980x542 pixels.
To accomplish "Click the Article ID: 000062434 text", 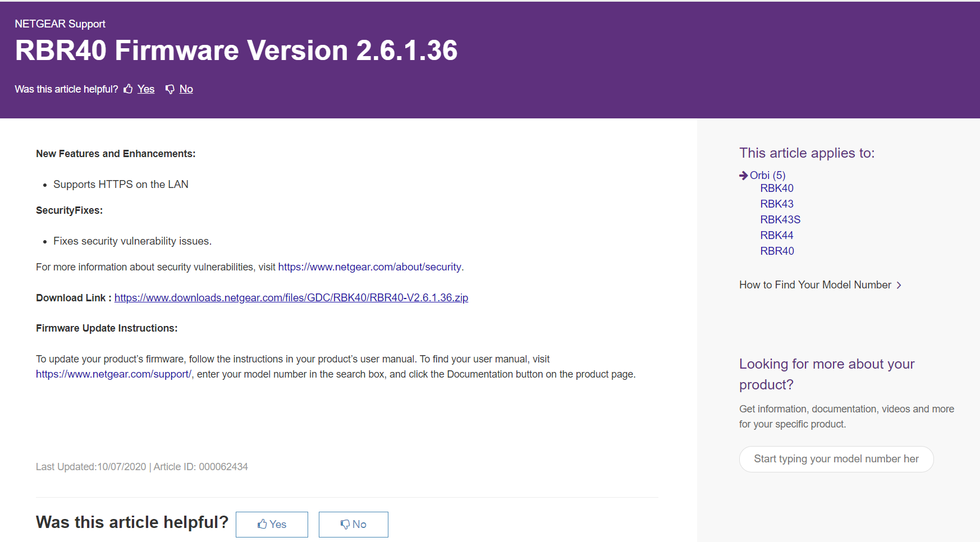I will coord(201,467).
